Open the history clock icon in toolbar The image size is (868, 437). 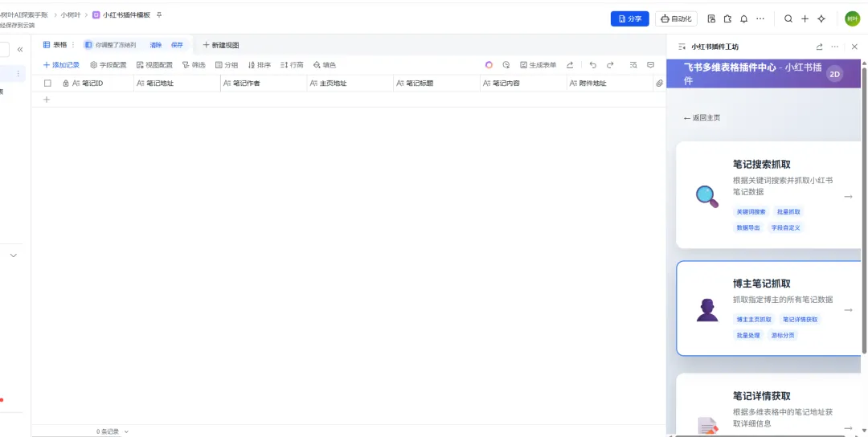pyautogui.click(x=506, y=65)
